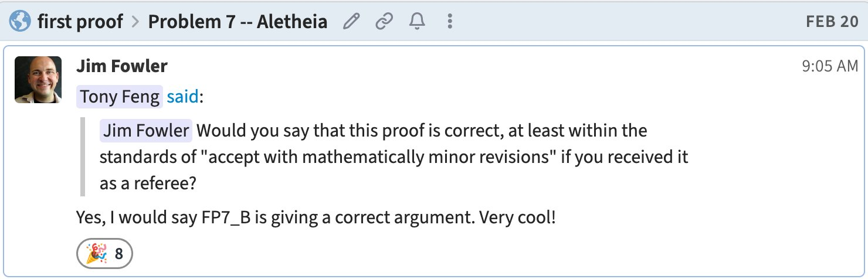Click the bell notification icon
This screenshot has height=279, width=868.
click(417, 22)
